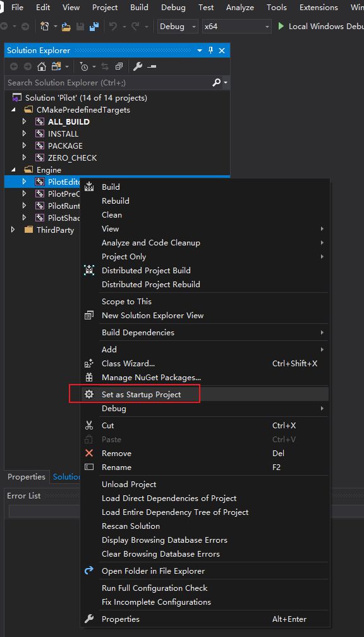Select the ThirdParty folder

55,230
